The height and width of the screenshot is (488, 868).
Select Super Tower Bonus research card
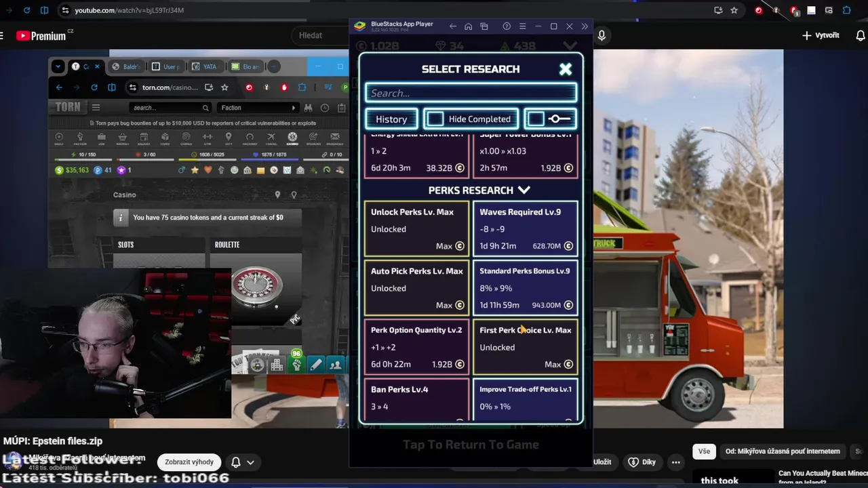[525, 156]
